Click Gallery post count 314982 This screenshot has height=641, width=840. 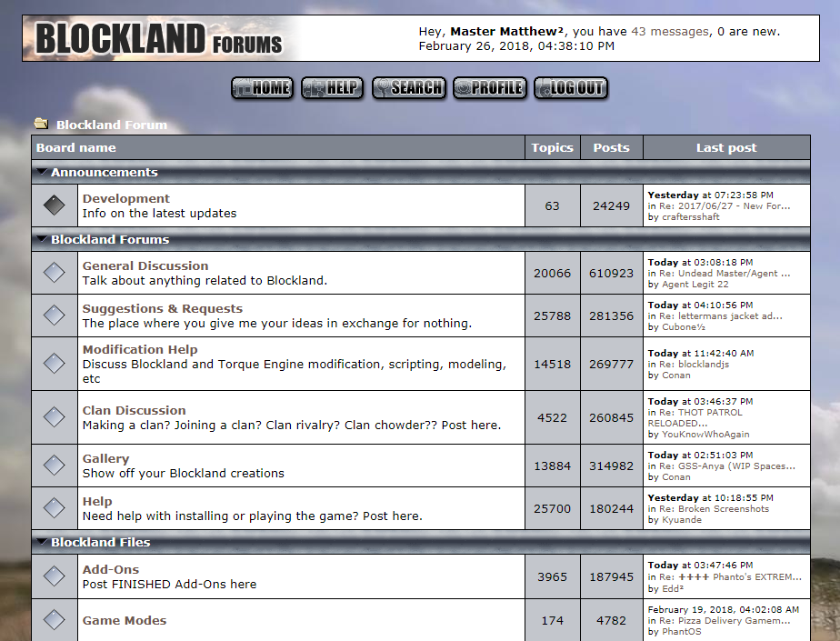point(611,466)
